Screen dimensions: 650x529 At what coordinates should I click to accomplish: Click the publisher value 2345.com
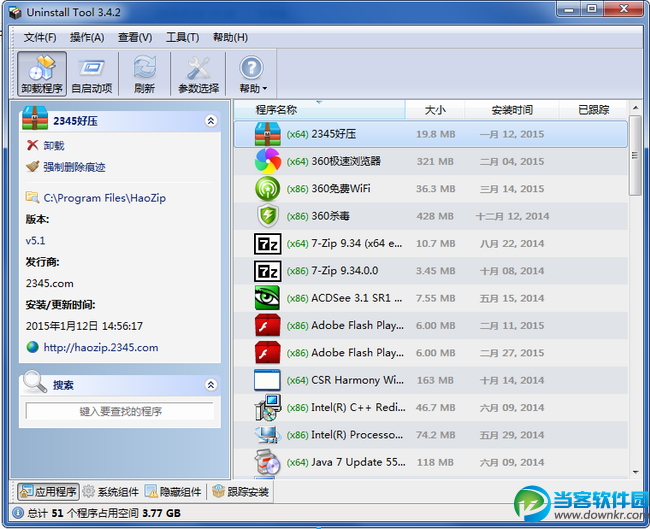49,284
